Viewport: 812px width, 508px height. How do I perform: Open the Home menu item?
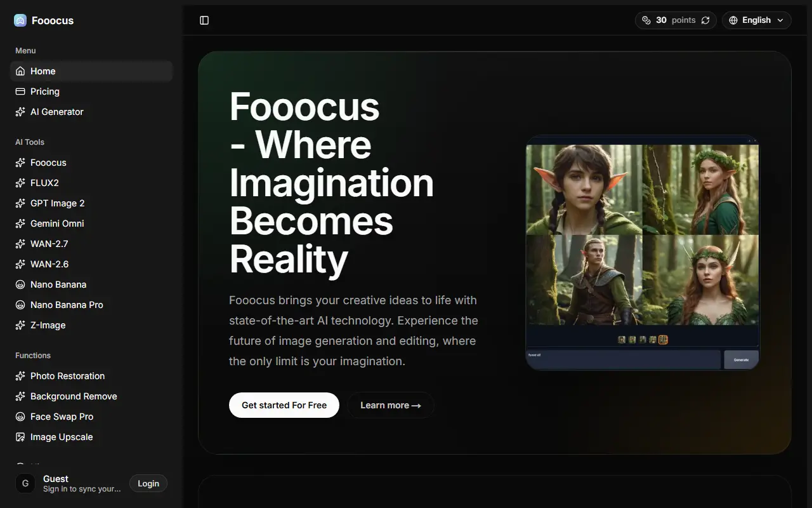coord(91,71)
